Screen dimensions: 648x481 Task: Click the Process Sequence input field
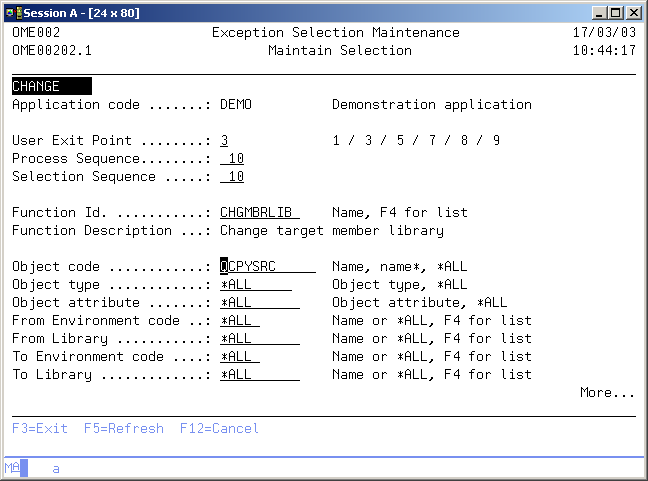pos(233,159)
